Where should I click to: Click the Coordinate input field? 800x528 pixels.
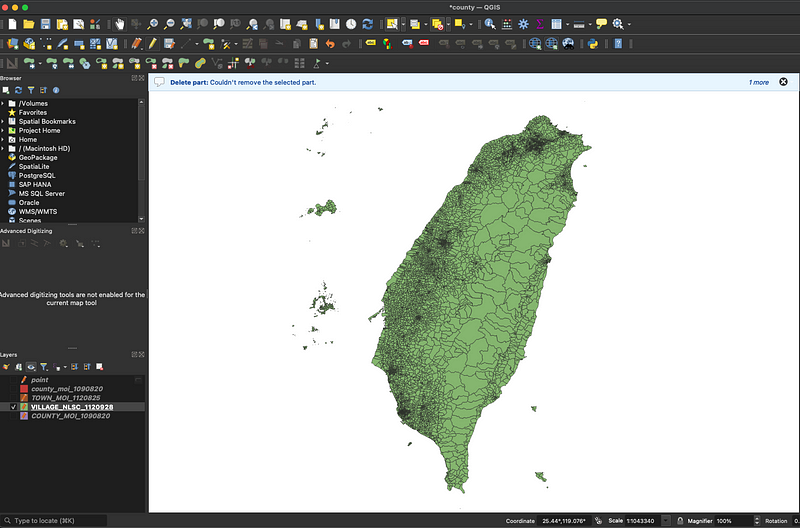pyautogui.click(x=565, y=521)
